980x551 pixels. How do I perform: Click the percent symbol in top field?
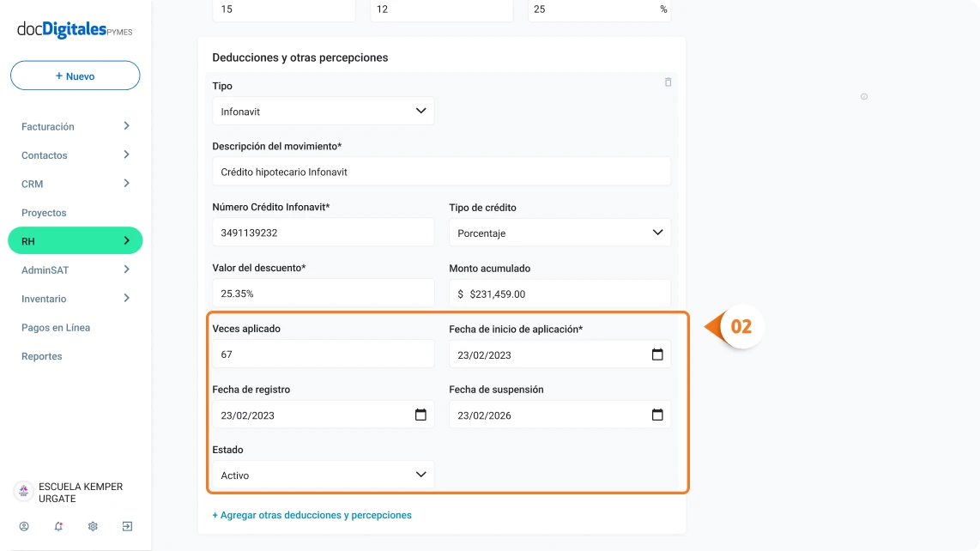(663, 9)
